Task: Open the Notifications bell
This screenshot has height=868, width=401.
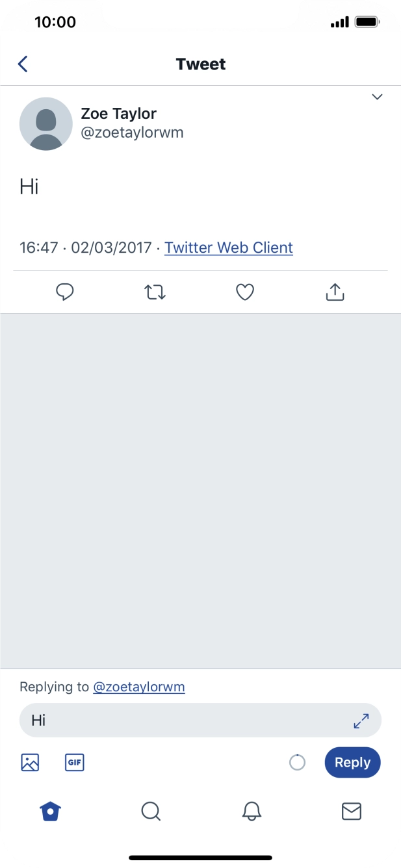Action: (x=251, y=811)
